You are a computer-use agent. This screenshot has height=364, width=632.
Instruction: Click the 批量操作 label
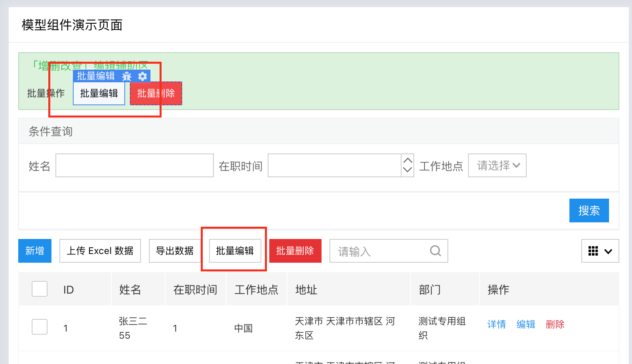point(46,93)
